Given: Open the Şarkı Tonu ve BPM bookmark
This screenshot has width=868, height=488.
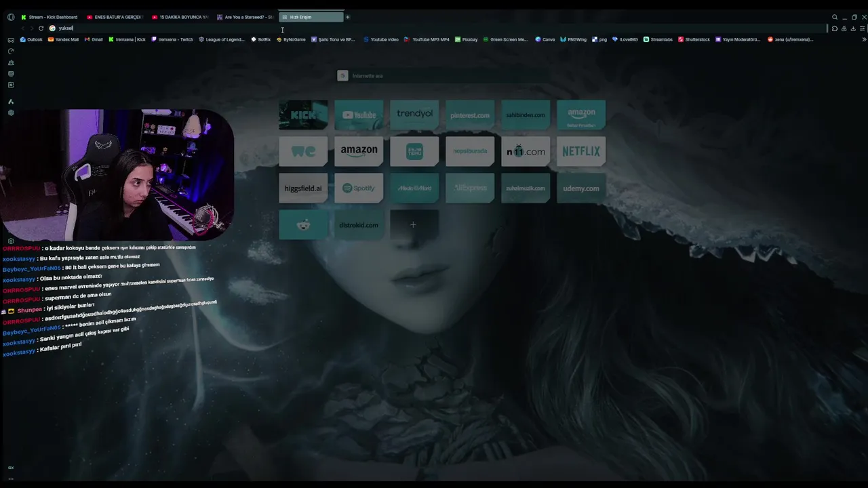Looking at the screenshot, I should pyautogui.click(x=333, y=39).
